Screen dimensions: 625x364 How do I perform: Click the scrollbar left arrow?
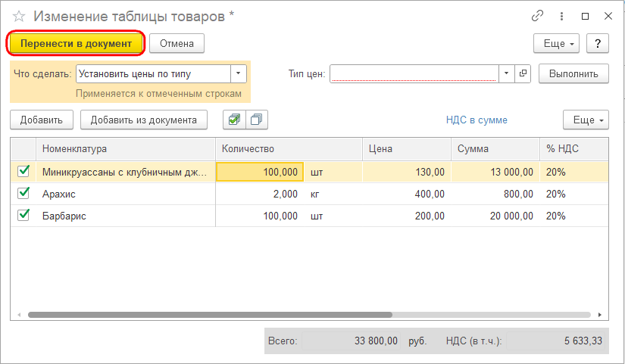tap(19, 315)
